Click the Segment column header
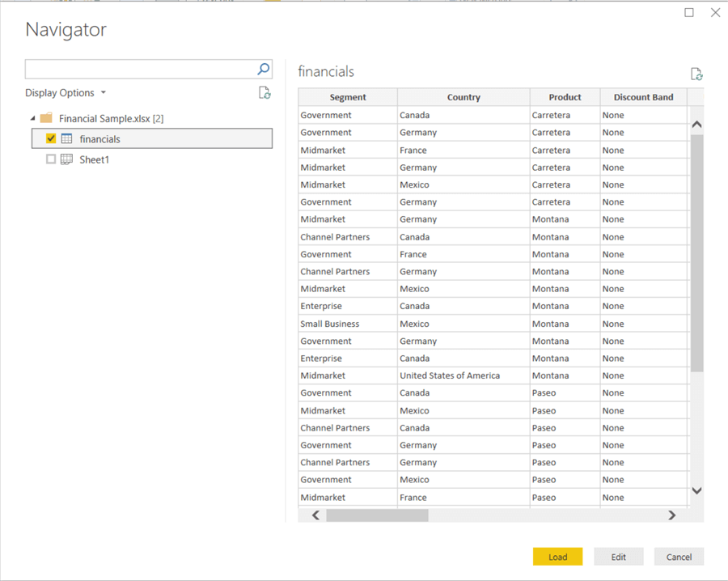This screenshot has width=728, height=581. click(348, 97)
